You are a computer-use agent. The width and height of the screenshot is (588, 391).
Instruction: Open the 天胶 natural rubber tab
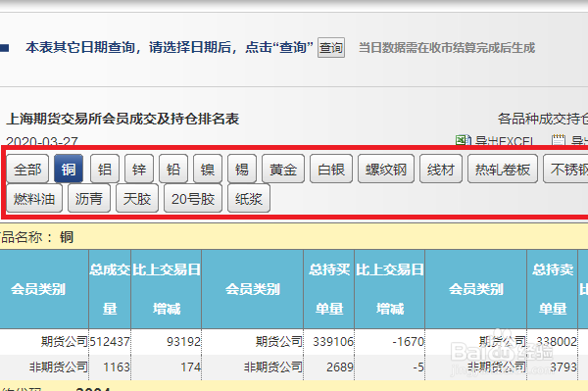pos(137,198)
